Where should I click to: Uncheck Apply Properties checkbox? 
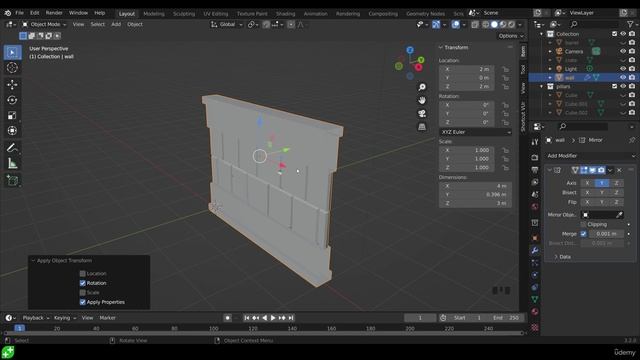click(83, 302)
